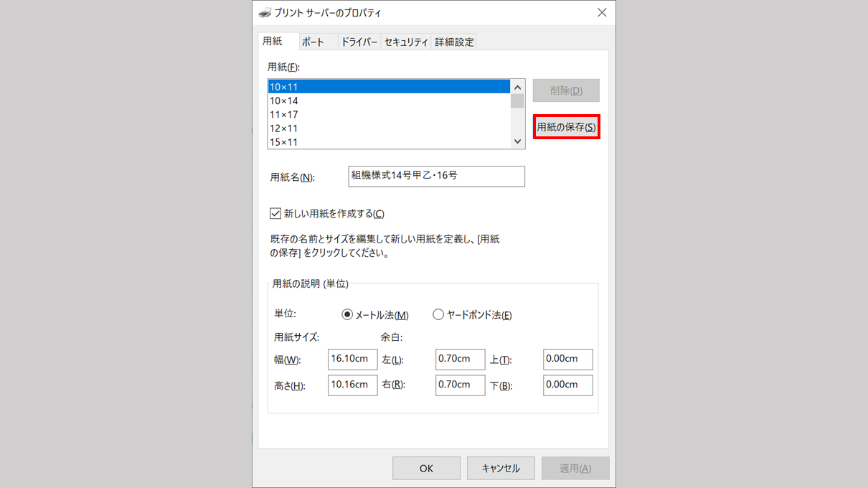Select the ヤードポンド法 radio button
The height and width of the screenshot is (488, 868).
(x=438, y=314)
